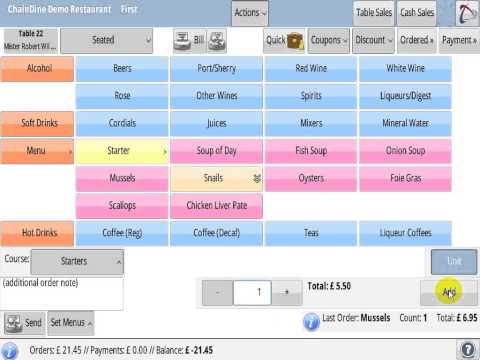This screenshot has height=360, width=480.
Task: Click the Add button
Action: [449, 293]
